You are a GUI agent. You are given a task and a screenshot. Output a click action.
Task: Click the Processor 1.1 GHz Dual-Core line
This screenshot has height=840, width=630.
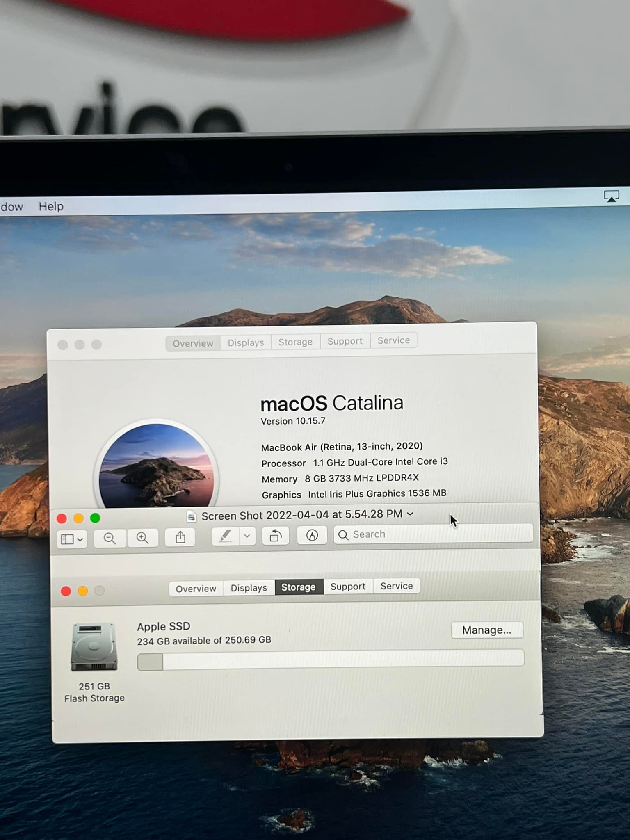pos(354,462)
